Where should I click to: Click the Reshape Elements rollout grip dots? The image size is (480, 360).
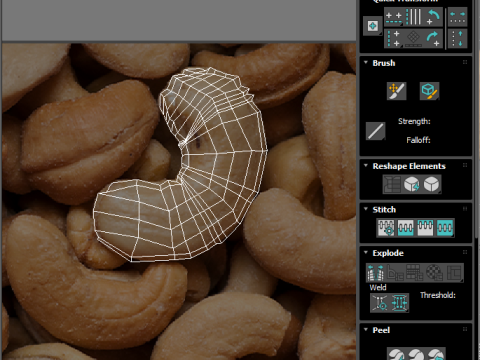pyautogui.click(x=465, y=165)
